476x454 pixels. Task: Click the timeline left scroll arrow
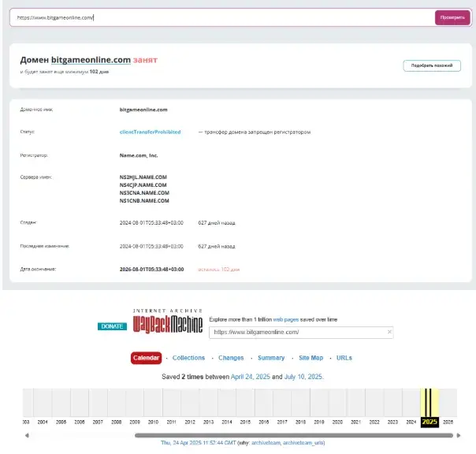[27, 435]
